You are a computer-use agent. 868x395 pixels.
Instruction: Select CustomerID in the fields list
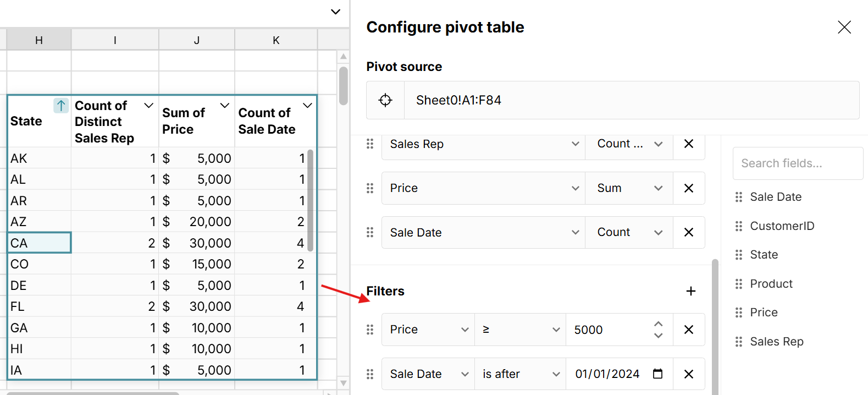(782, 226)
